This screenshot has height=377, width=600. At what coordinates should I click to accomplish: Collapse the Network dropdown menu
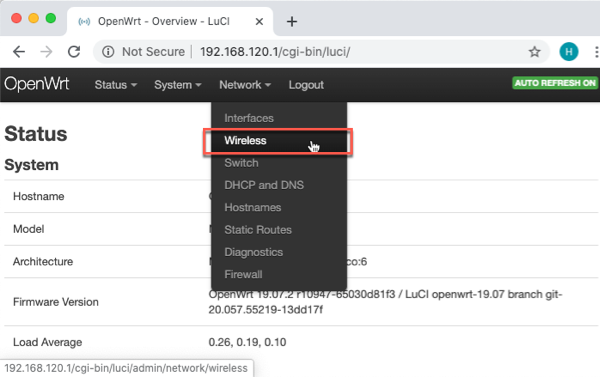click(245, 85)
